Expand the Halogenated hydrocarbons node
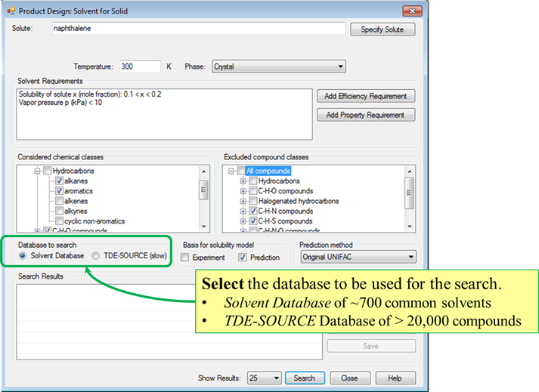 pyautogui.click(x=243, y=202)
